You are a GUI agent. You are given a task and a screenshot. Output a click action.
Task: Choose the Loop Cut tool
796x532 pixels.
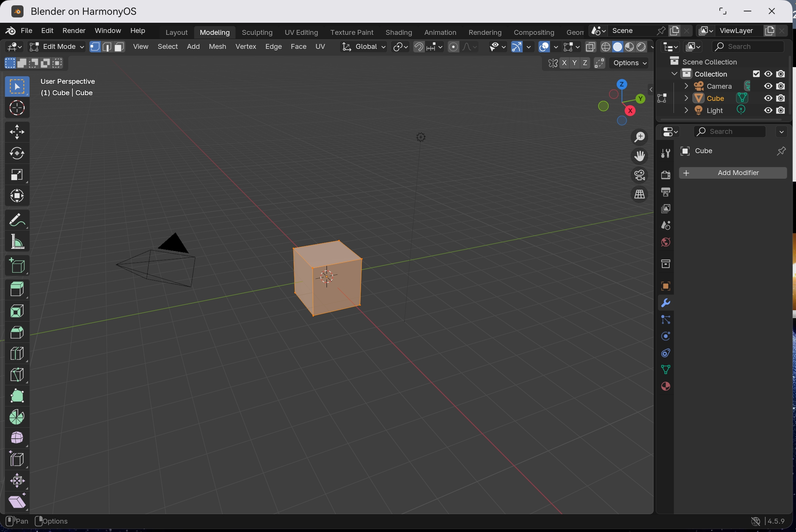coord(17,353)
